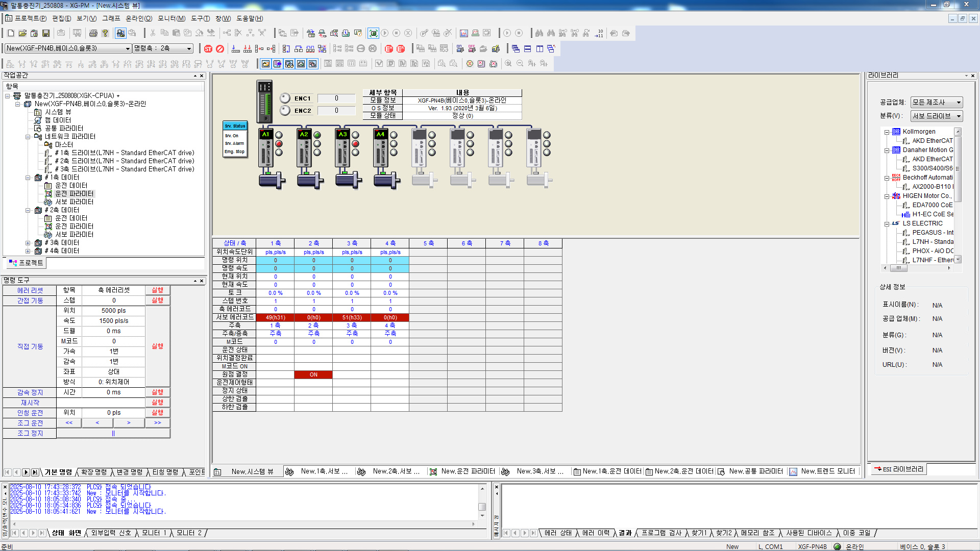The height and width of the screenshot is (551, 980).
Task: Click the red ST emergency stop icon
Action: tap(208, 48)
